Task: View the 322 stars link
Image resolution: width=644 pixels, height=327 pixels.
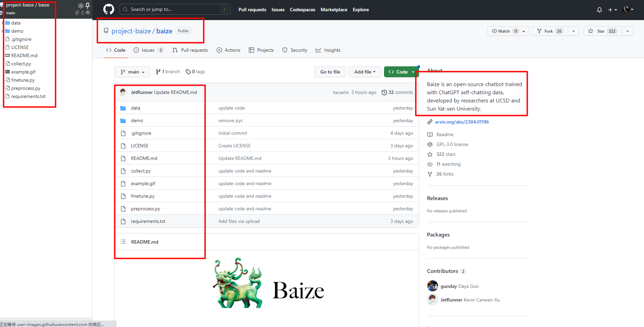Action: (446, 154)
